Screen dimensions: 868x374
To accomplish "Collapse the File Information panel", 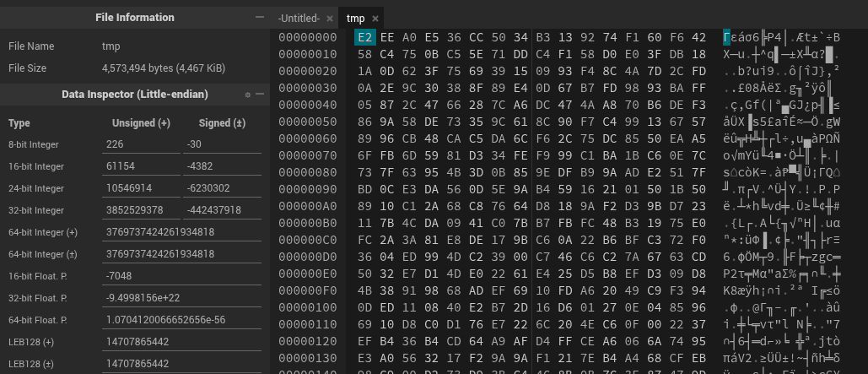I will (260, 18).
